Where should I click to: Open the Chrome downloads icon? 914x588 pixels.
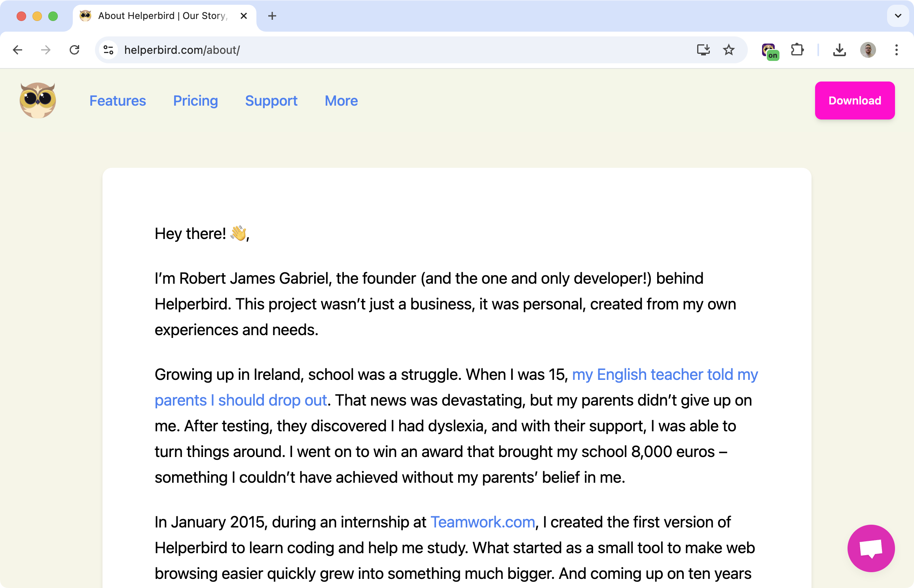tap(839, 50)
